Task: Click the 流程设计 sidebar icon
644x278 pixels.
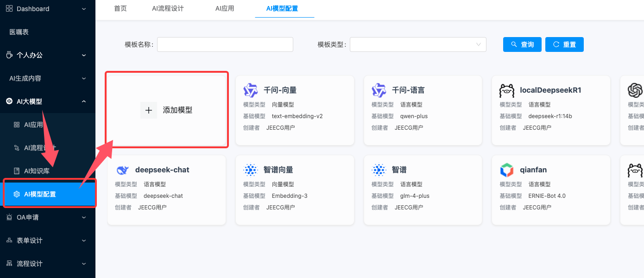Action: click(x=9, y=264)
